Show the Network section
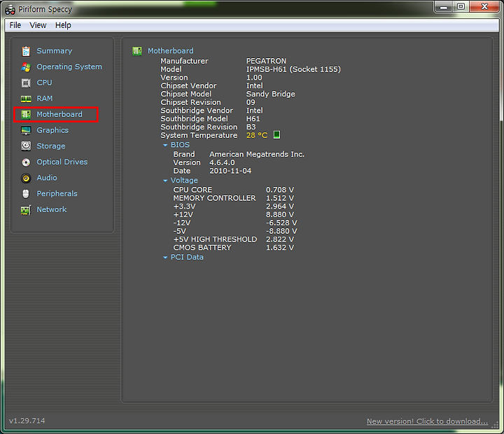This screenshot has height=434, width=504. (x=51, y=209)
